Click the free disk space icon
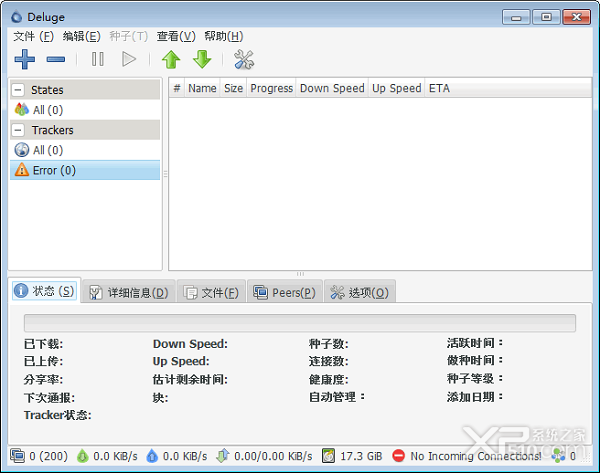This screenshot has width=600, height=473. click(328, 455)
